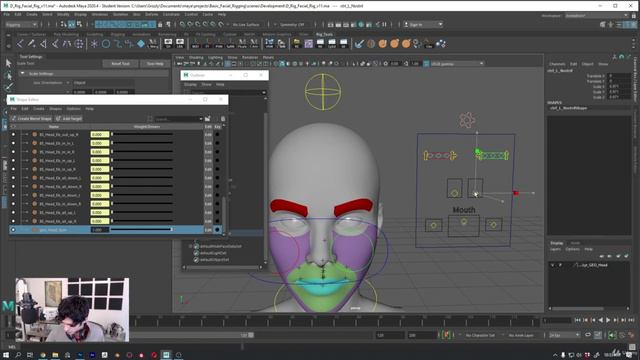The width and height of the screenshot is (640, 360).
Task: Select the Lasso tool in toolbox
Action: (8, 75)
